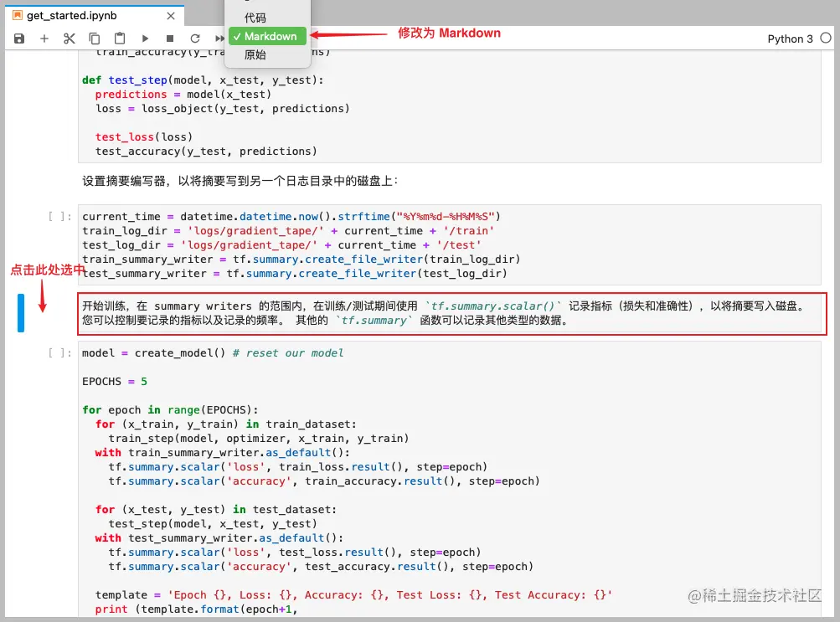Switch to the get_started.ipynb tab
Screen dimensions: 840x622
point(95,16)
